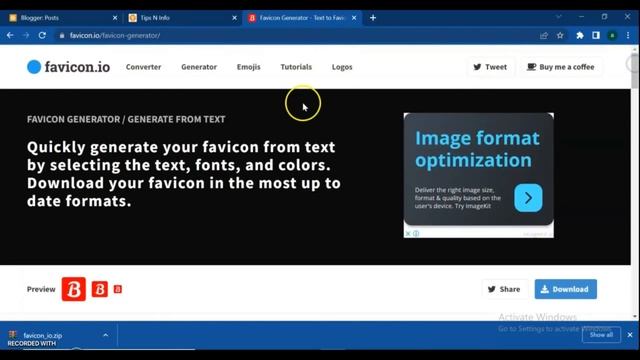
Task: Open the Chrome profile avatar
Action: point(612,36)
